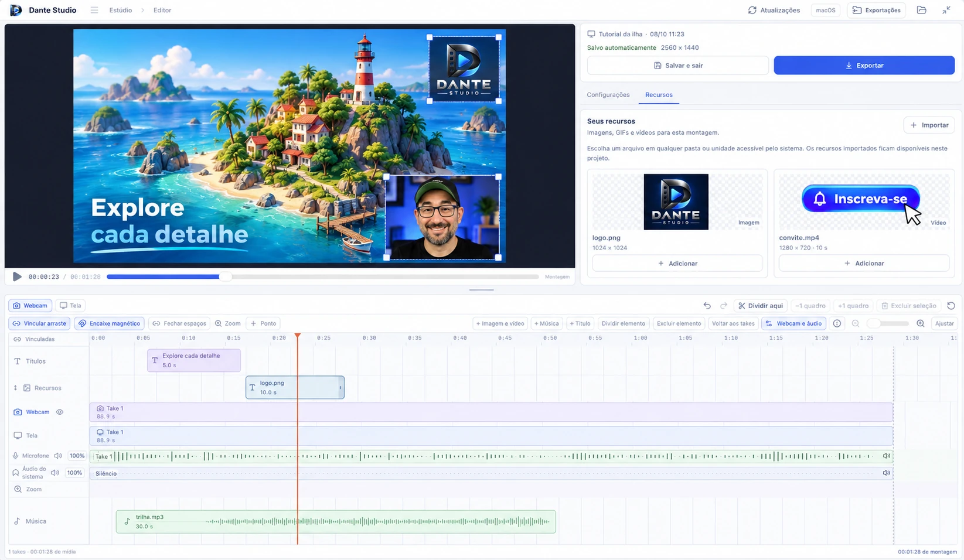Viewport: 964px width, 560px height.
Task: Open Áudio do sistema volume 100% field
Action: [x=74, y=473]
